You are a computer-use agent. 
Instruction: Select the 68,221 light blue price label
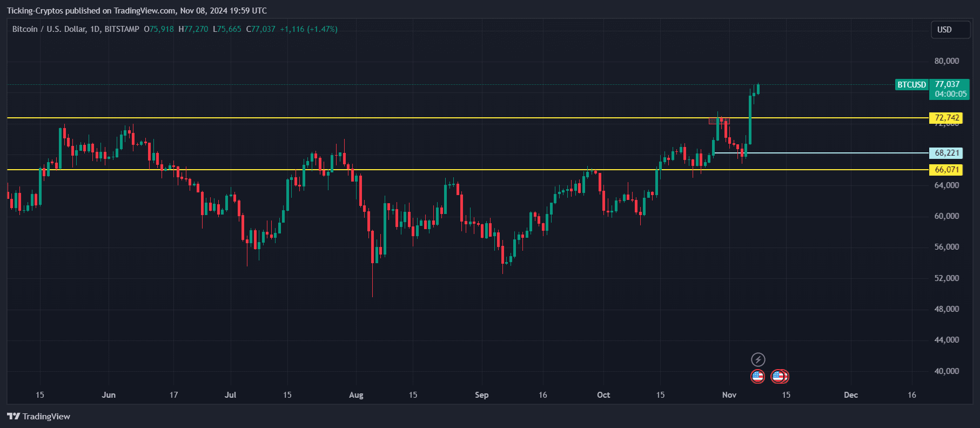(x=946, y=153)
